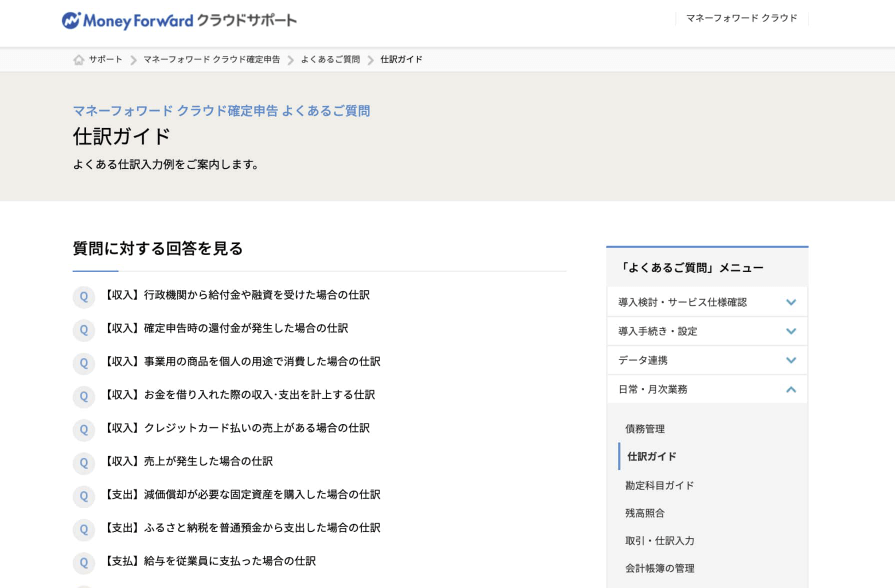Select 取引・仕訳入力 in the sidebar
The image size is (895, 588).
tap(660, 541)
